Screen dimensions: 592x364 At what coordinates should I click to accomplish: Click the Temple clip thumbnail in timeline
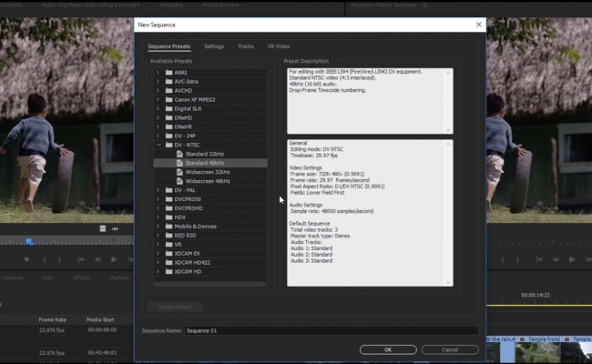tap(537, 353)
